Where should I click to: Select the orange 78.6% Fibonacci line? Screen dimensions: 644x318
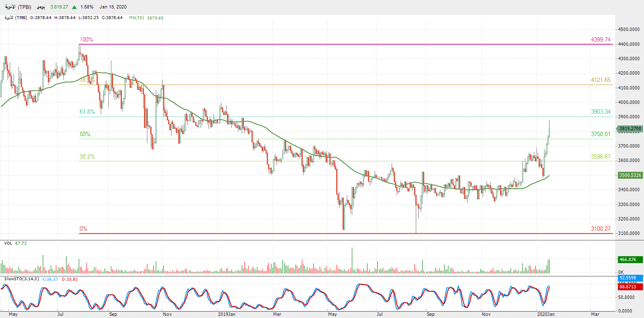tap(346, 84)
